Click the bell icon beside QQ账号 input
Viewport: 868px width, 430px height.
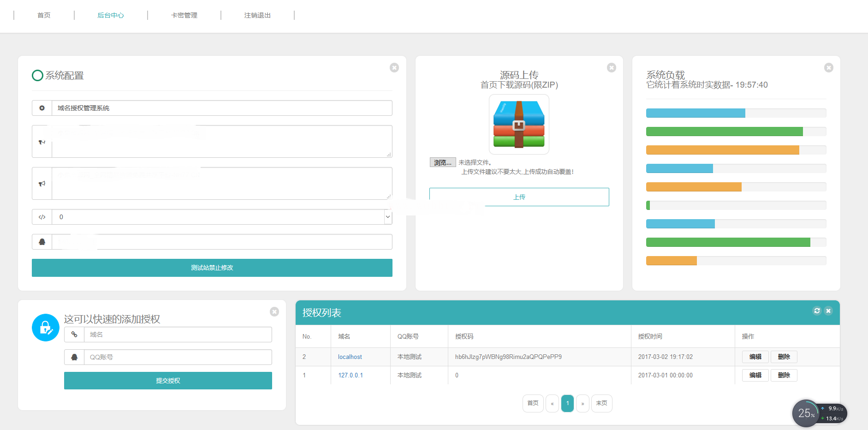point(74,357)
